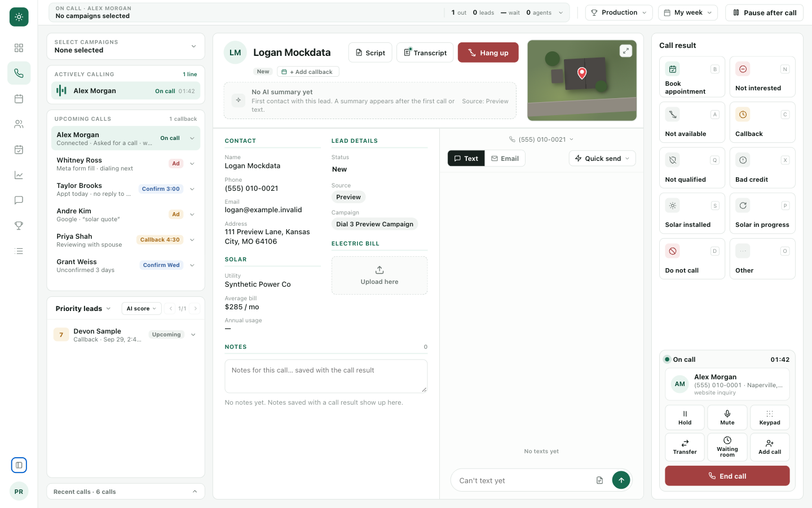Open the people contacts icon in sidebar
Viewport: 812px width, 508px height.
(x=19, y=124)
